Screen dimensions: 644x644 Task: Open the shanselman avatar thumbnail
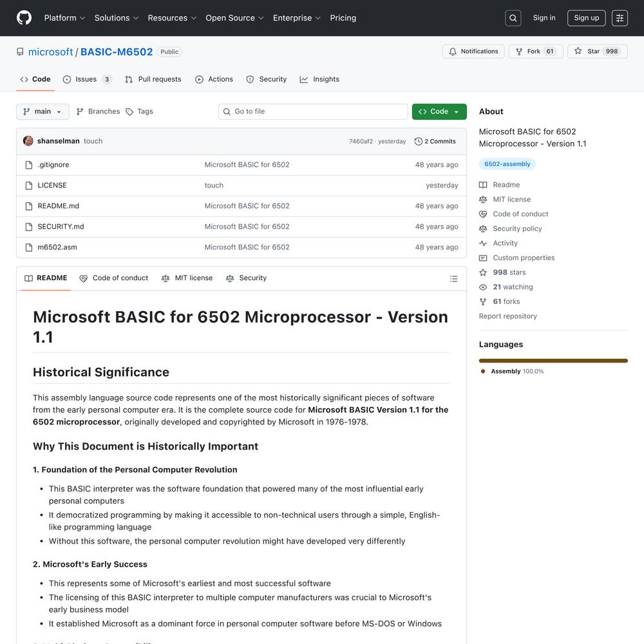pyautogui.click(x=28, y=141)
